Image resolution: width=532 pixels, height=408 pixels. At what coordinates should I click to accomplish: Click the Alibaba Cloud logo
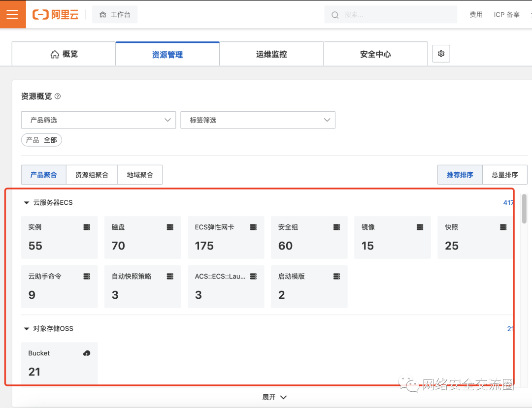55,15
